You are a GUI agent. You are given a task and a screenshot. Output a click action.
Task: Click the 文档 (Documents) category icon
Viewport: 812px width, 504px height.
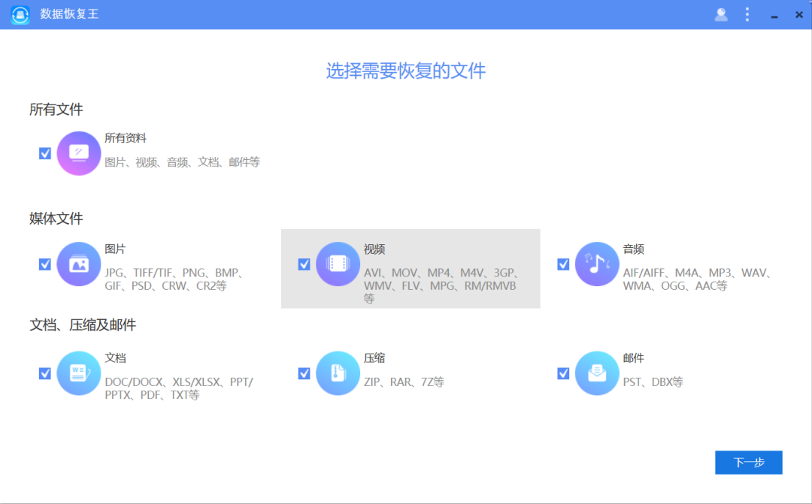(79, 373)
